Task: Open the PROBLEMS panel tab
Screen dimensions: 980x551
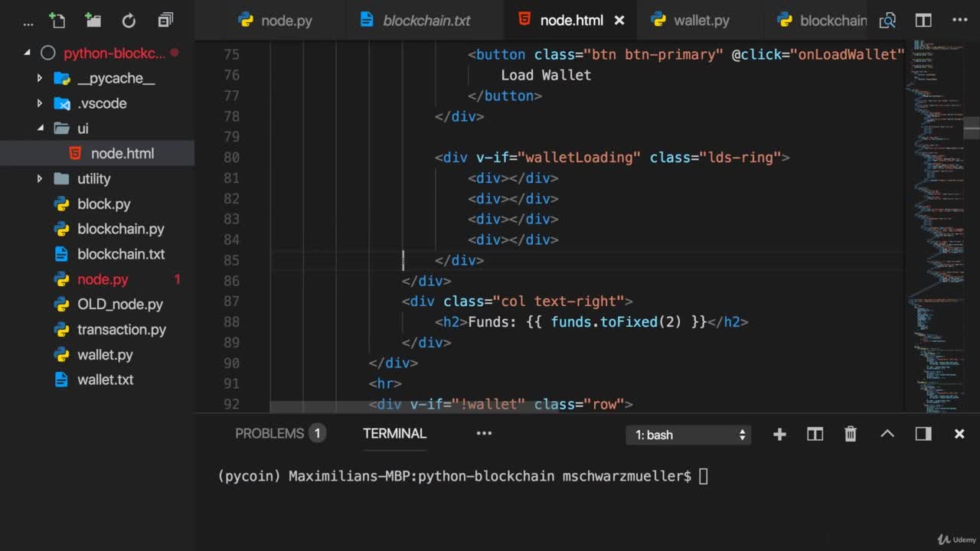Action: [269, 433]
